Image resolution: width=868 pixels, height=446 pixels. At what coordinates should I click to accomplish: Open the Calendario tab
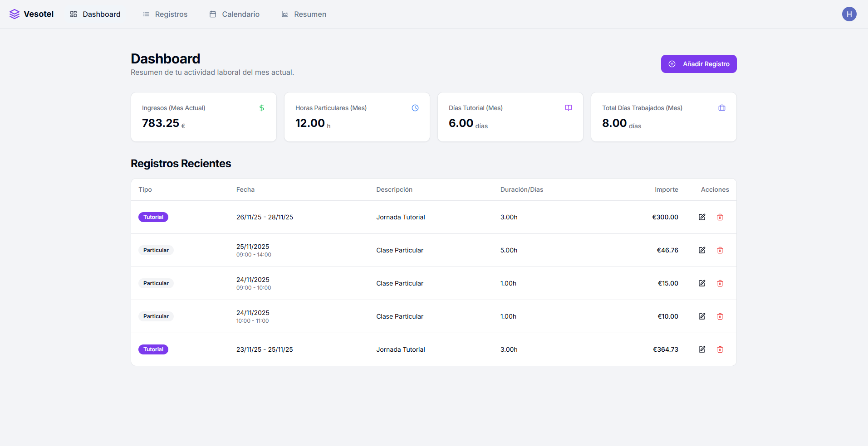tap(235, 14)
